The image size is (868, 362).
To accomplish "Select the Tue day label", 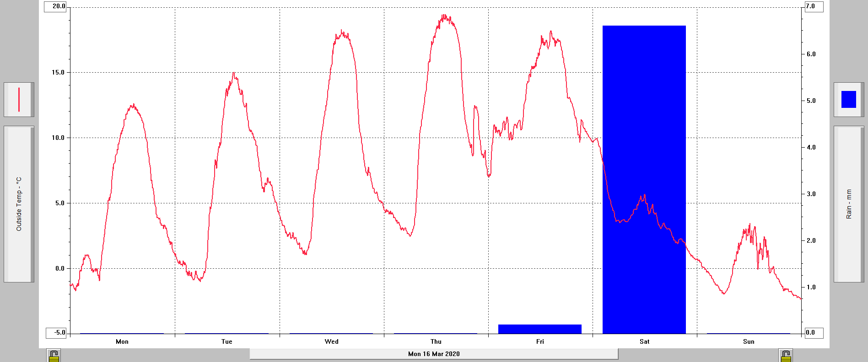I will (226, 341).
